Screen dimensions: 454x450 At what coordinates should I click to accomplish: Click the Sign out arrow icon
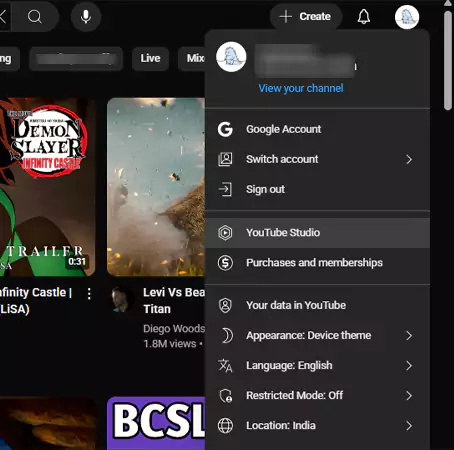click(x=225, y=189)
